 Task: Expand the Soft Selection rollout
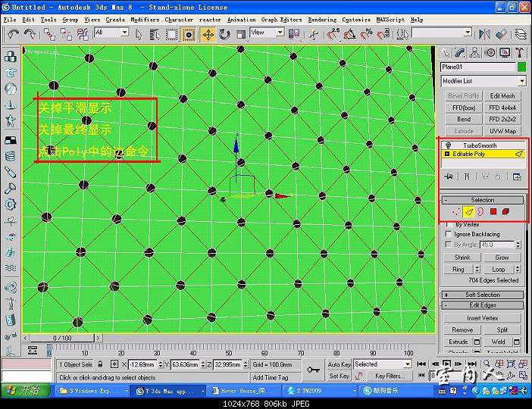tap(483, 295)
